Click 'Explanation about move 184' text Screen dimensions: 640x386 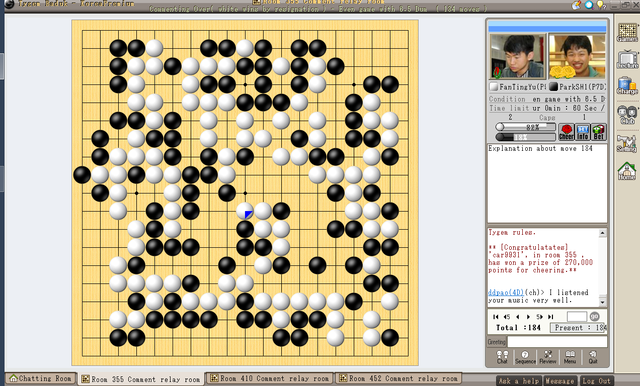(540, 149)
